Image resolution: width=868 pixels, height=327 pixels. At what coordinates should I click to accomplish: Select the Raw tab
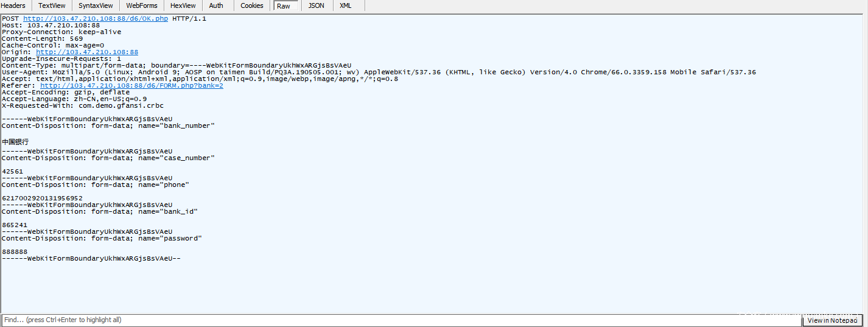(x=284, y=6)
